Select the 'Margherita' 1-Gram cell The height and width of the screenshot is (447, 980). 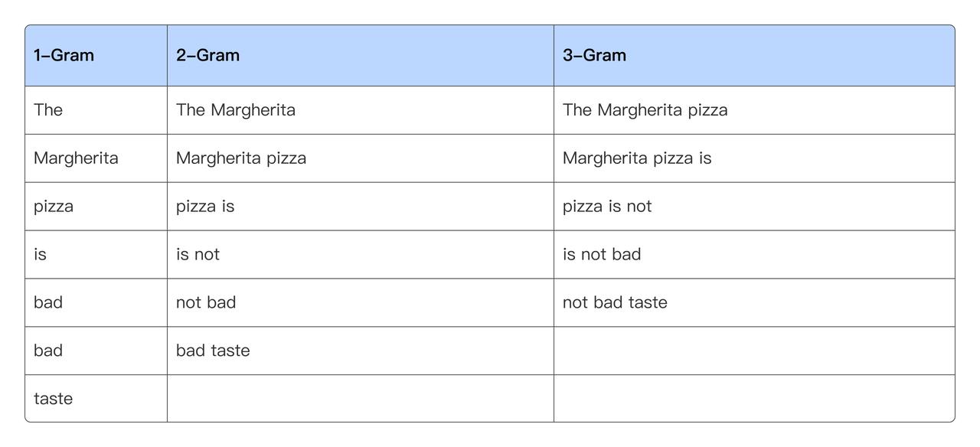point(76,158)
